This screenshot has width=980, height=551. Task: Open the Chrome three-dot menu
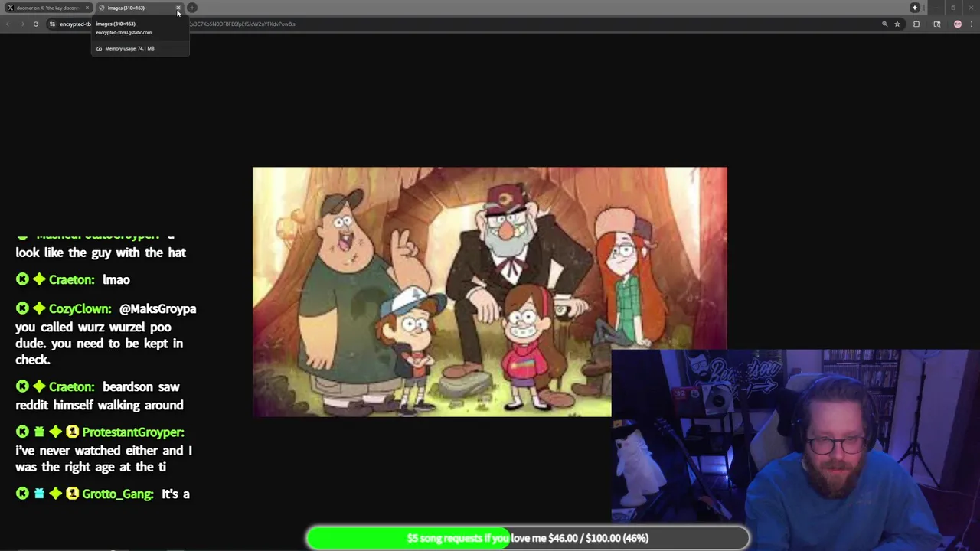[x=971, y=24]
